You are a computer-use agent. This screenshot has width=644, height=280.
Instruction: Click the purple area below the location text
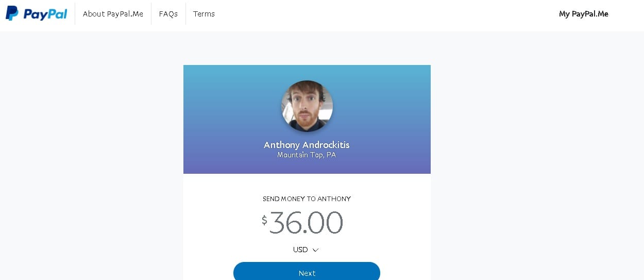(x=307, y=167)
